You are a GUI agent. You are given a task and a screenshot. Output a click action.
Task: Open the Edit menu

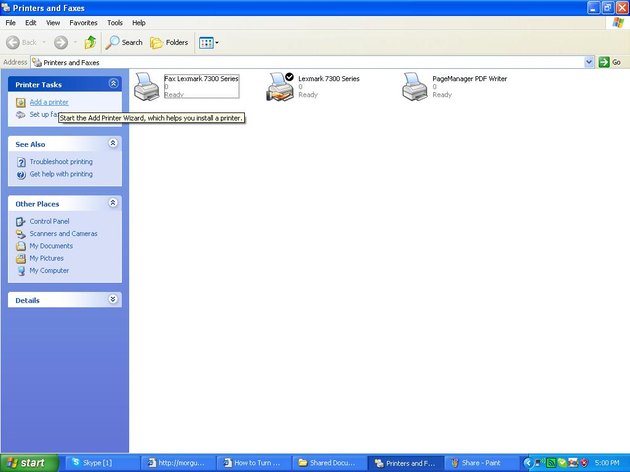[31, 23]
